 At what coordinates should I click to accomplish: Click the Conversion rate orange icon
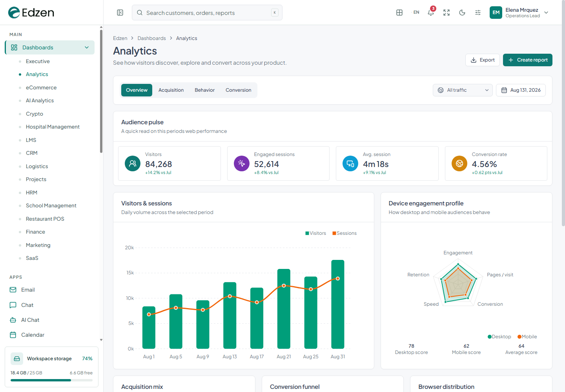coord(459,163)
